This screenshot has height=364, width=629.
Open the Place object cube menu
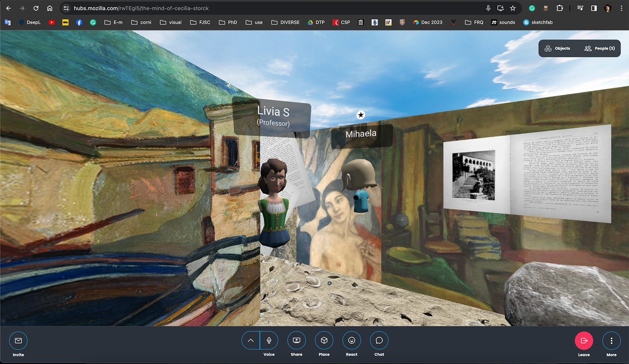(324, 340)
